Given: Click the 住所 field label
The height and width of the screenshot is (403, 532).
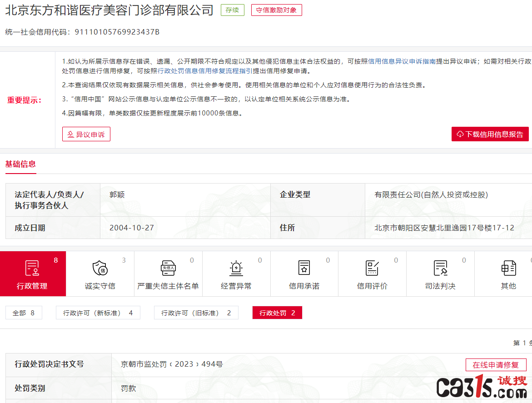Looking at the screenshot, I should click(x=287, y=228).
